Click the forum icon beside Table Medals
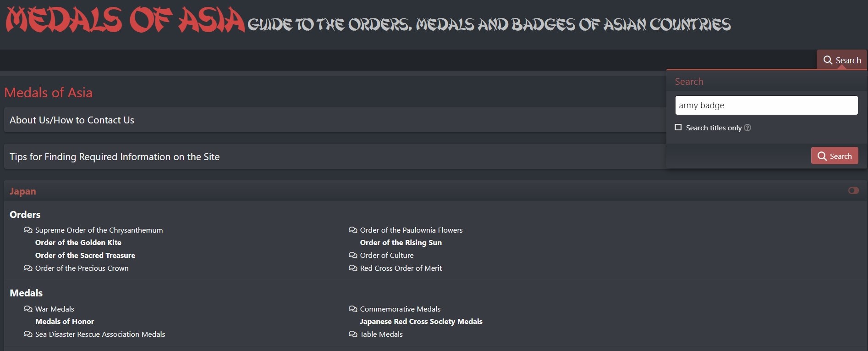Image resolution: width=868 pixels, height=351 pixels. pos(353,334)
